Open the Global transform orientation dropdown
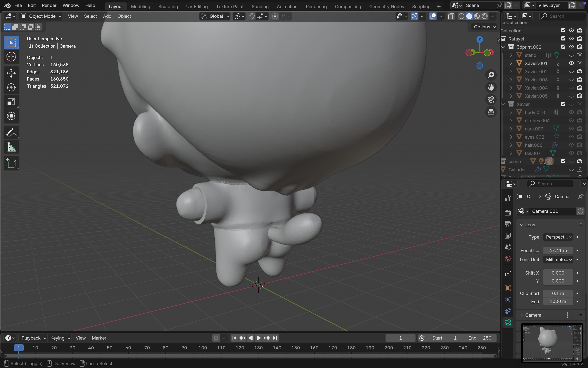588x368 pixels. [215, 16]
